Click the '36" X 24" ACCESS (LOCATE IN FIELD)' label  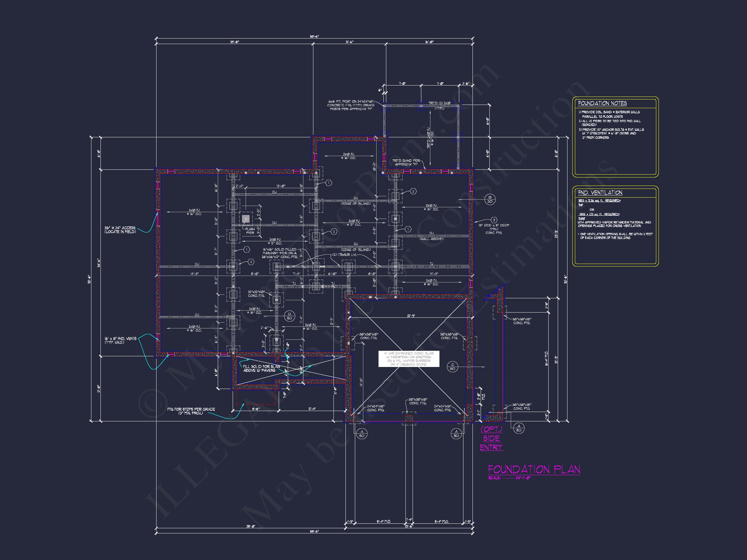click(120, 230)
